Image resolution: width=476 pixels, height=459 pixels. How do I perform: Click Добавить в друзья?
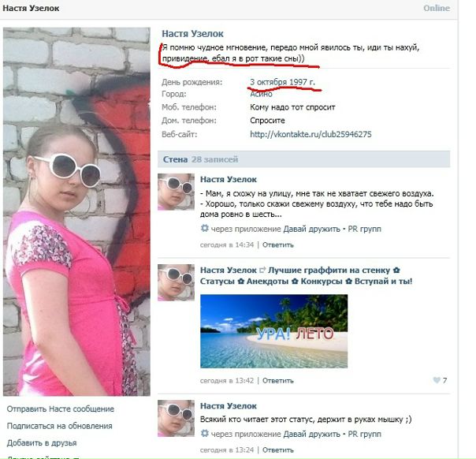click(x=42, y=443)
